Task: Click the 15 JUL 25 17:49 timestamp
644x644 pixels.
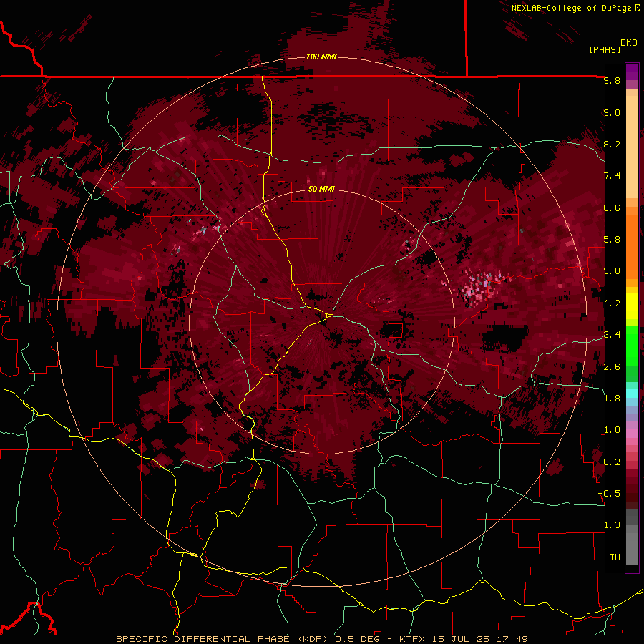Action: click(x=479, y=639)
